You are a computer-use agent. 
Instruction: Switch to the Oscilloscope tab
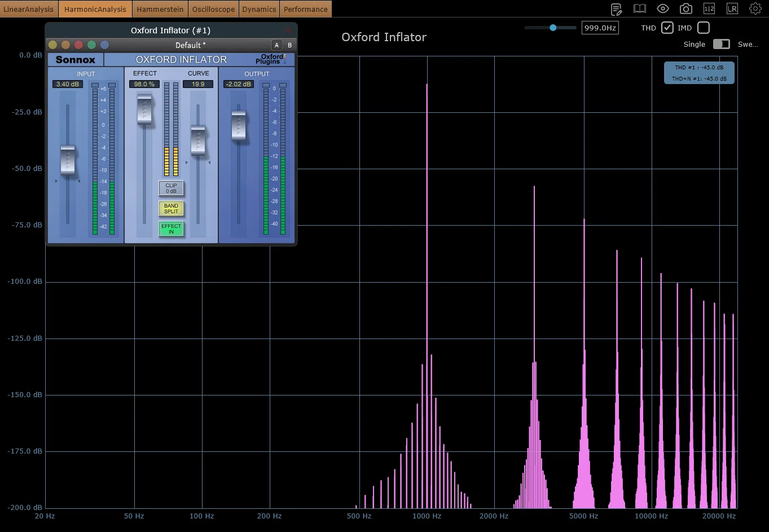click(x=213, y=9)
